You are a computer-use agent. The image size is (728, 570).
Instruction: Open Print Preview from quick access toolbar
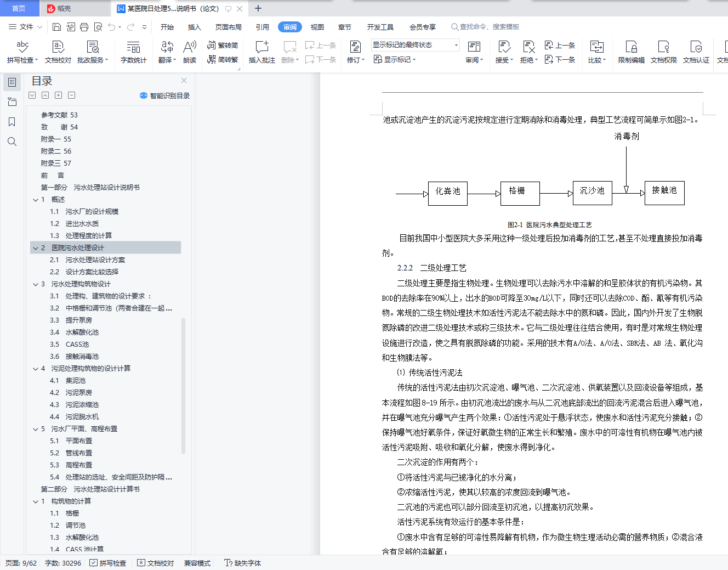click(x=98, y=27)
